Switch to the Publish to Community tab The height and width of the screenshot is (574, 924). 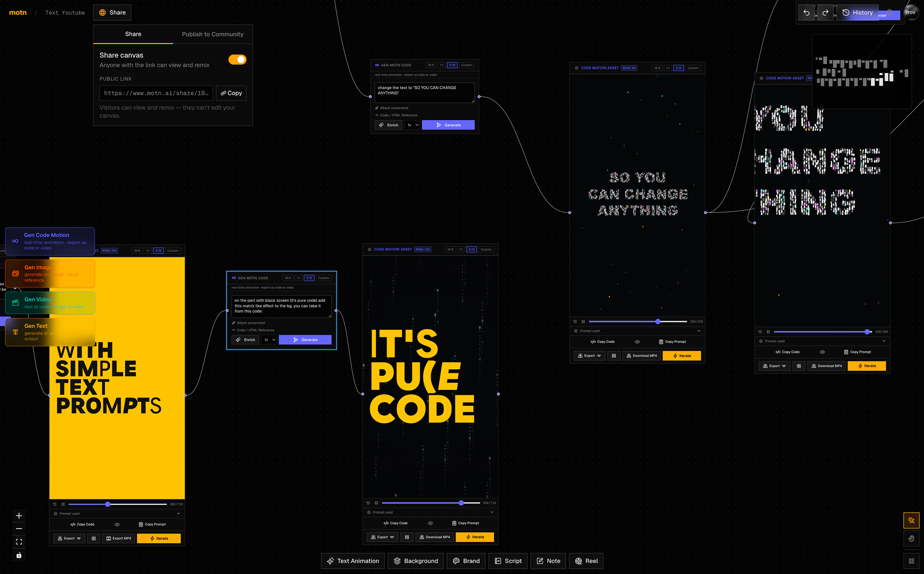click(213, 34)
